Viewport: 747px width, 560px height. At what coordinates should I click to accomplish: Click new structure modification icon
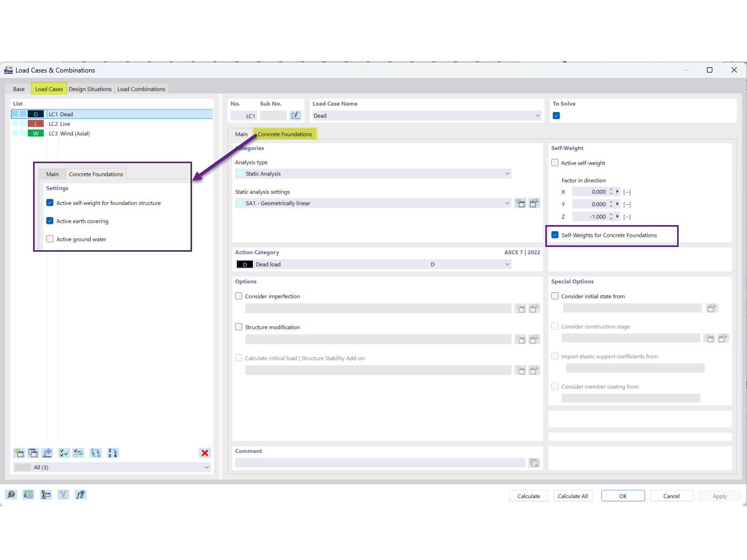[x=520, y=339]
